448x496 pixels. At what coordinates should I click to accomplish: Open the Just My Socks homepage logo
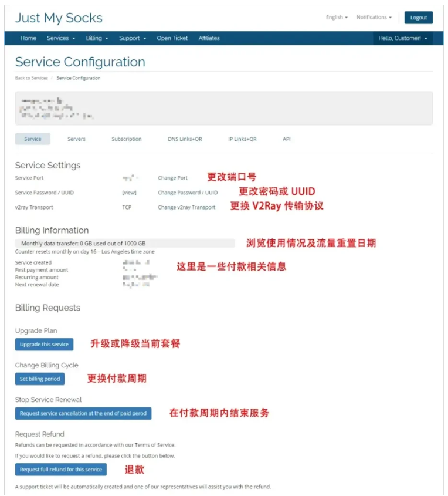click(59, 18)
